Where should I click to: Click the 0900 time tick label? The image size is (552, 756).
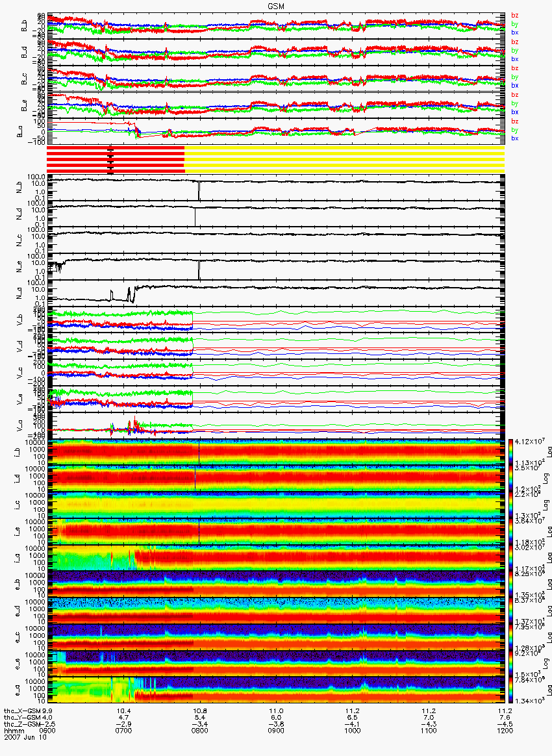point(276,731)
